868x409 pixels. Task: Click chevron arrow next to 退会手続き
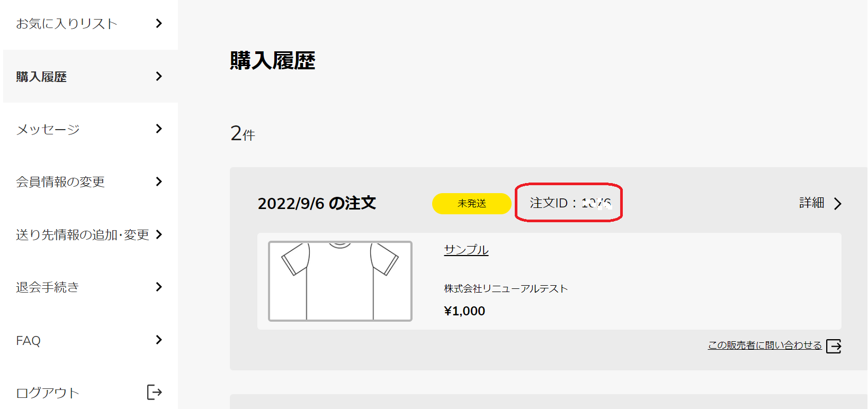(x=159, y=287)
